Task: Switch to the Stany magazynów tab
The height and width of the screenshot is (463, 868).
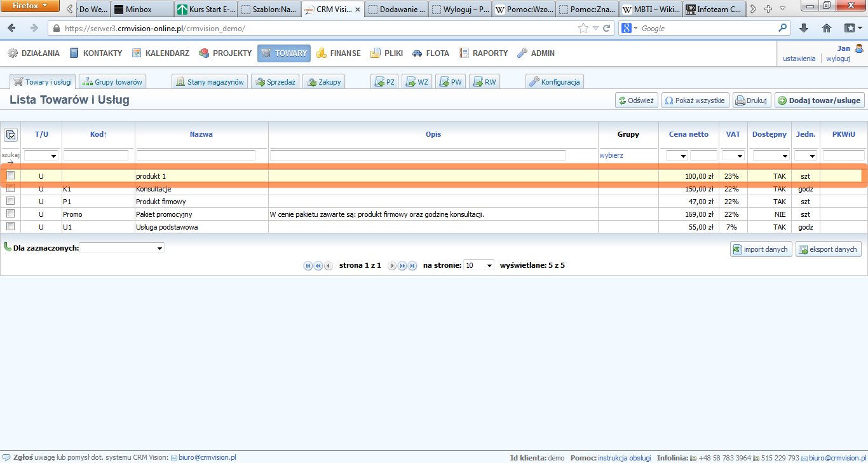Action: [210, 82]
